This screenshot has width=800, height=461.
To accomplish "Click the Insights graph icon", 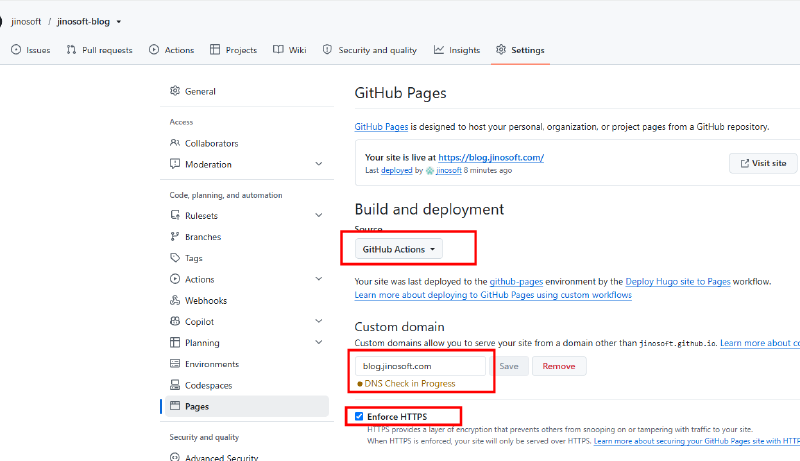I will [439, 49].
